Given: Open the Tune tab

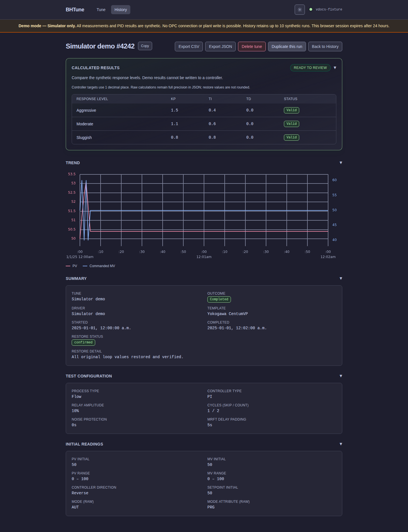Looking at the screenshot, I should pyautogui.click(x=101, y=10).
